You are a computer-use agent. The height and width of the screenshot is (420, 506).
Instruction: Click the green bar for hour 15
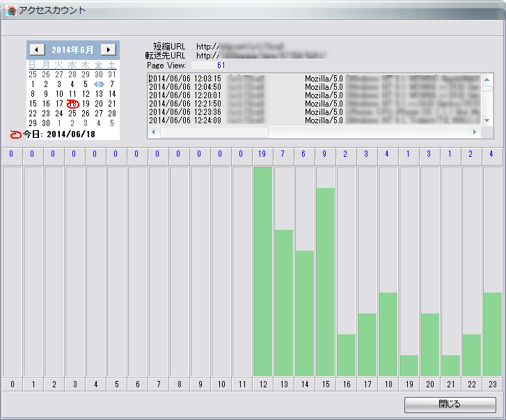(325, 282)
